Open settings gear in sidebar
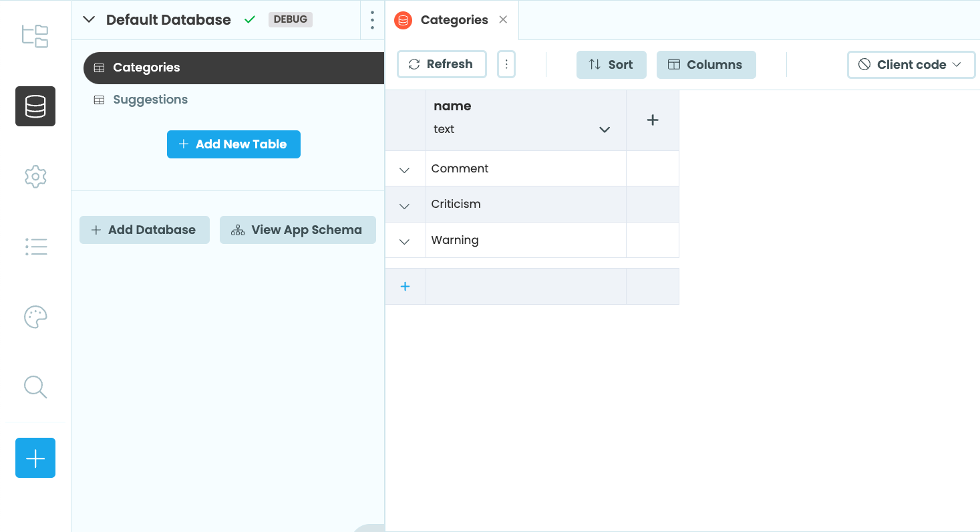The image size is (980, 532). click(35, 176)
